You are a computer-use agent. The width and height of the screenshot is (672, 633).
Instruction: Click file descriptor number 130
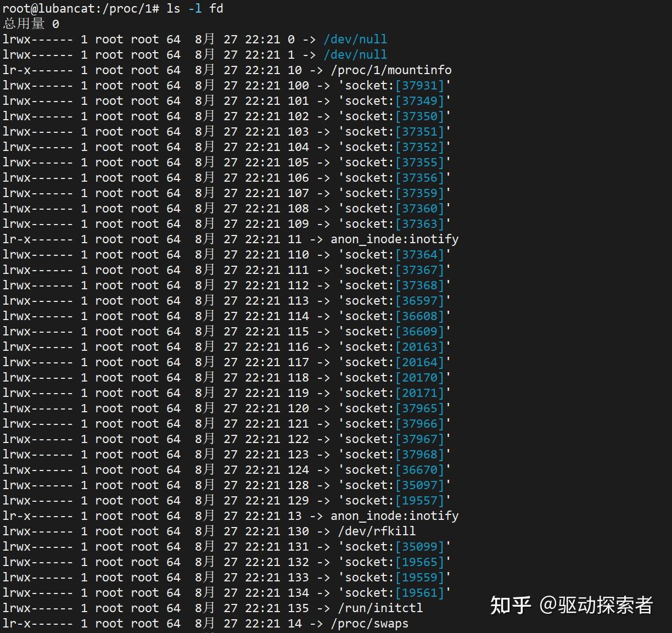[x=299, y=531]
